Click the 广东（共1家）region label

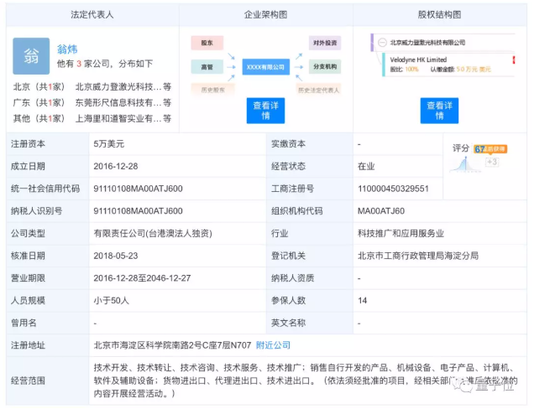pos(39,102)
